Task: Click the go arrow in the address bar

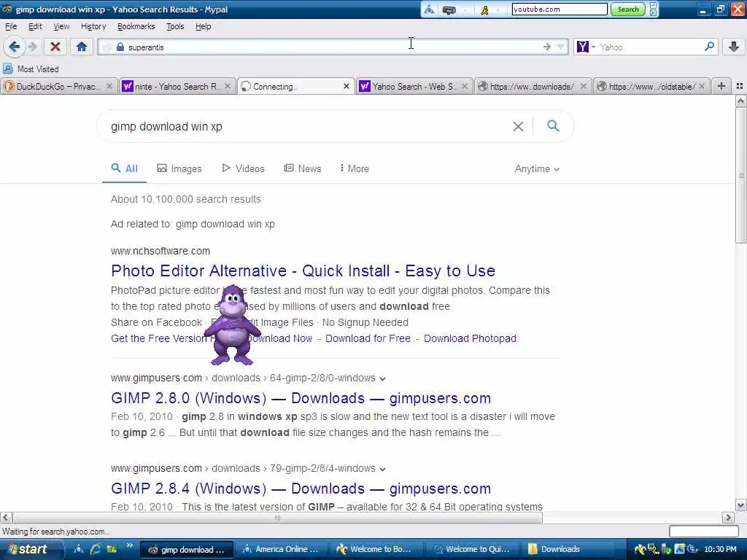Action: pos(547,47)
